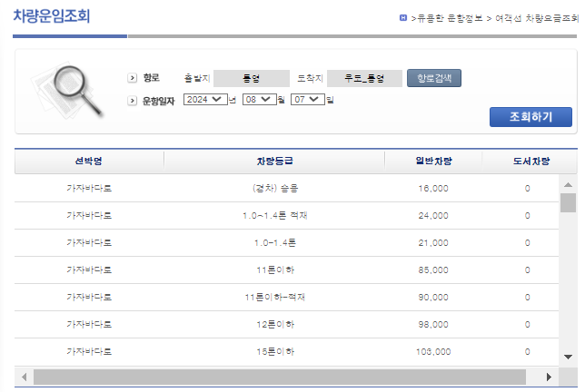Click the 유용한 운항정보 breadcrumb text
The image size is (585, 392).
[x=450, y=18]
